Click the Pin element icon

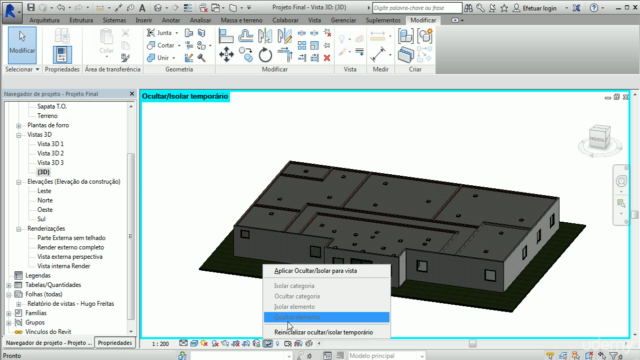click(x=327, y=45)
